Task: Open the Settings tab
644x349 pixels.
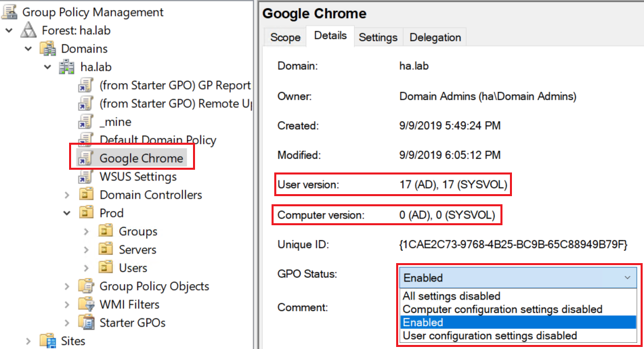Action: (377, 37)
